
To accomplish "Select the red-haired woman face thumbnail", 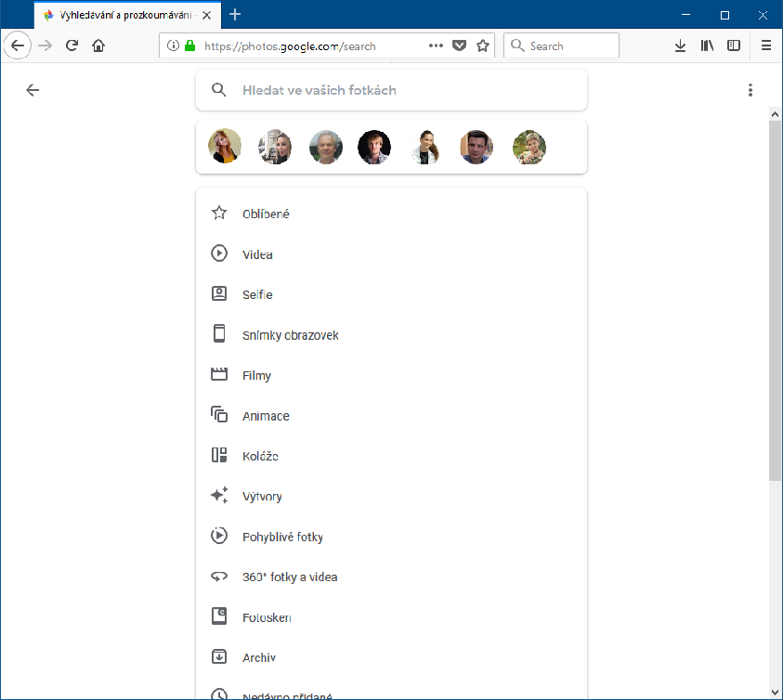I will 225,147.
